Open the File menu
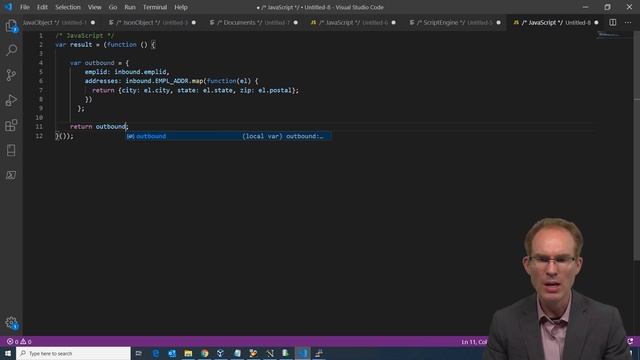640x360 pixels. click(25, 7)
